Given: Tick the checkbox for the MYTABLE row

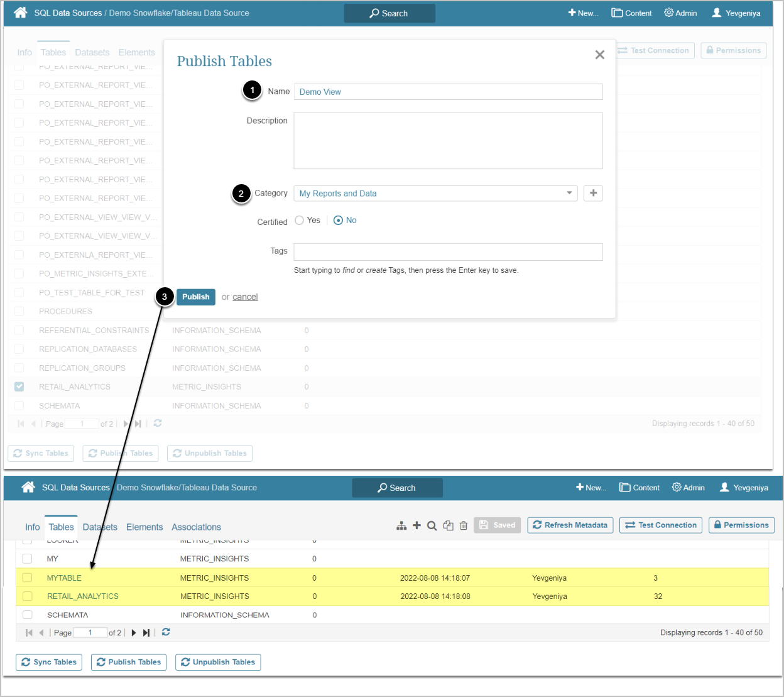Looking at the screenshot, I should [x=27, y=578].
